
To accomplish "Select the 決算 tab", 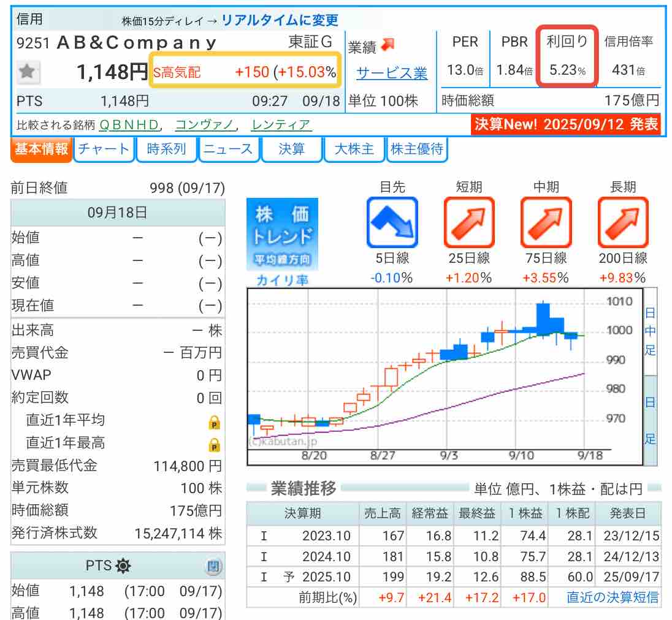I will pos(291,149).
